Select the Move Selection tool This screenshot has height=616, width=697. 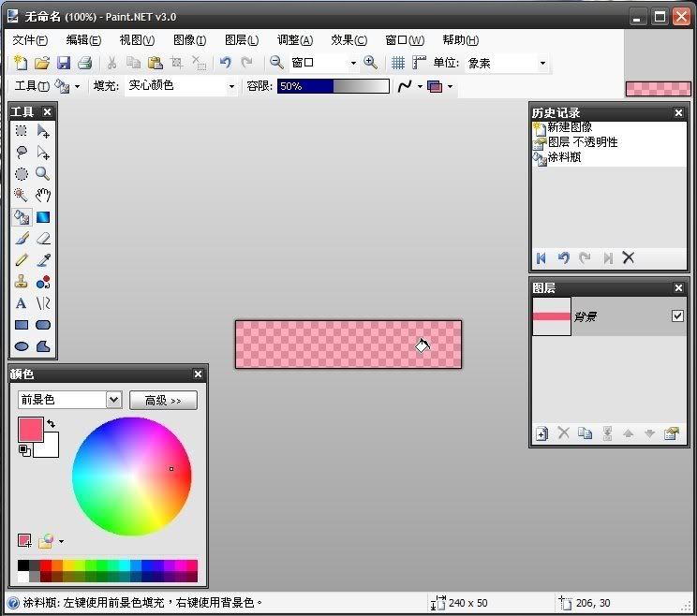pyautogui.click(x=43, y=152)
